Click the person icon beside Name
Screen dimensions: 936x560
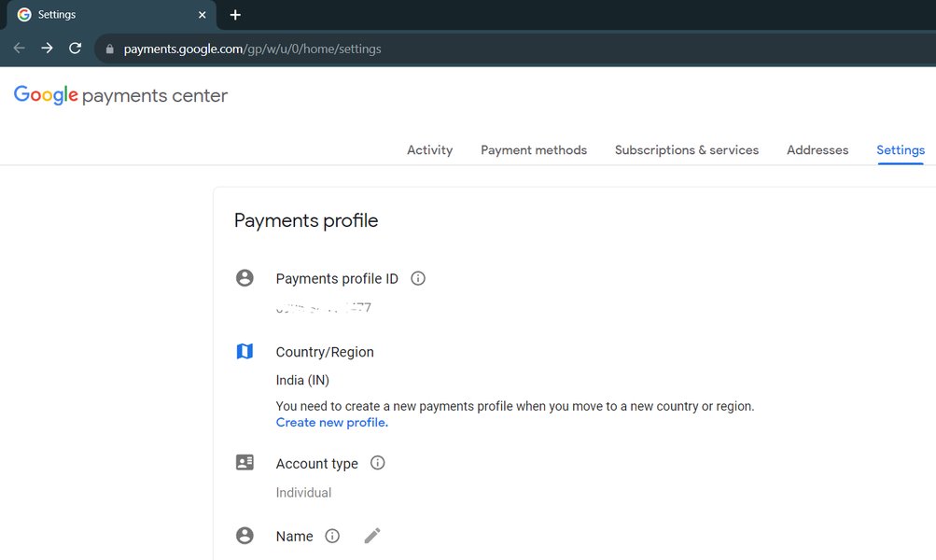244,536
